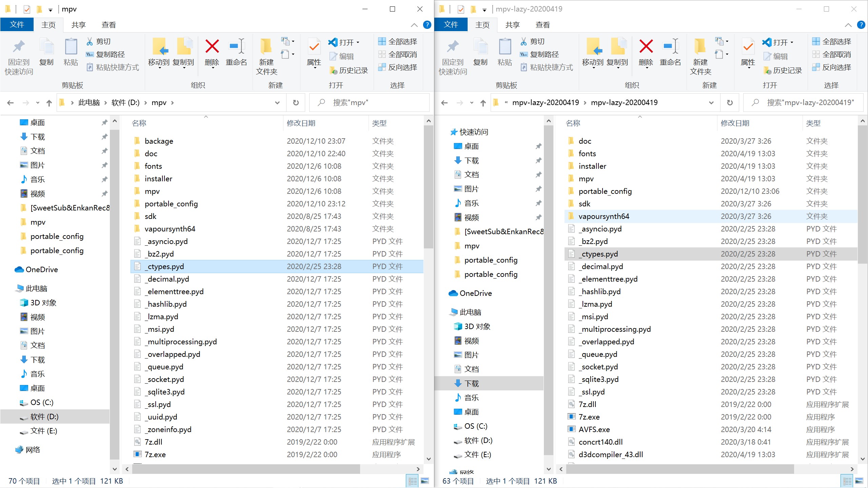
Task: Click Copy to (复制到) in mpv window
Action: point(183,53)
